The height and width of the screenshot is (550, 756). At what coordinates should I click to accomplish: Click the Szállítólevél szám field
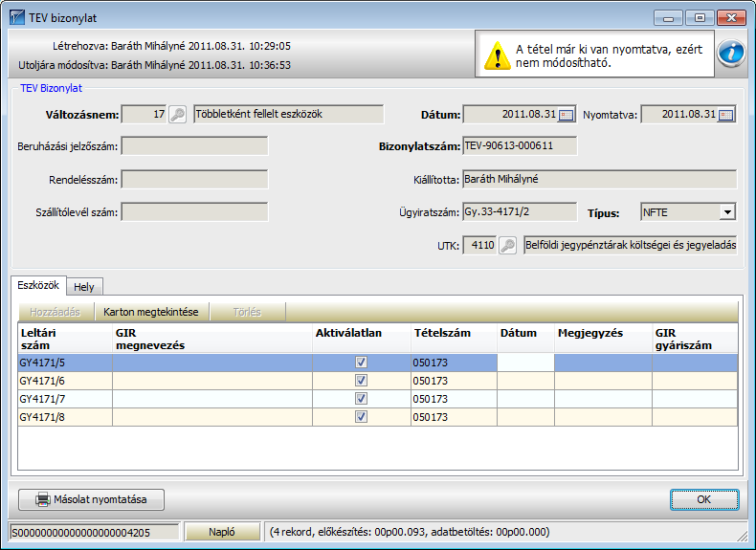[194, 212]
